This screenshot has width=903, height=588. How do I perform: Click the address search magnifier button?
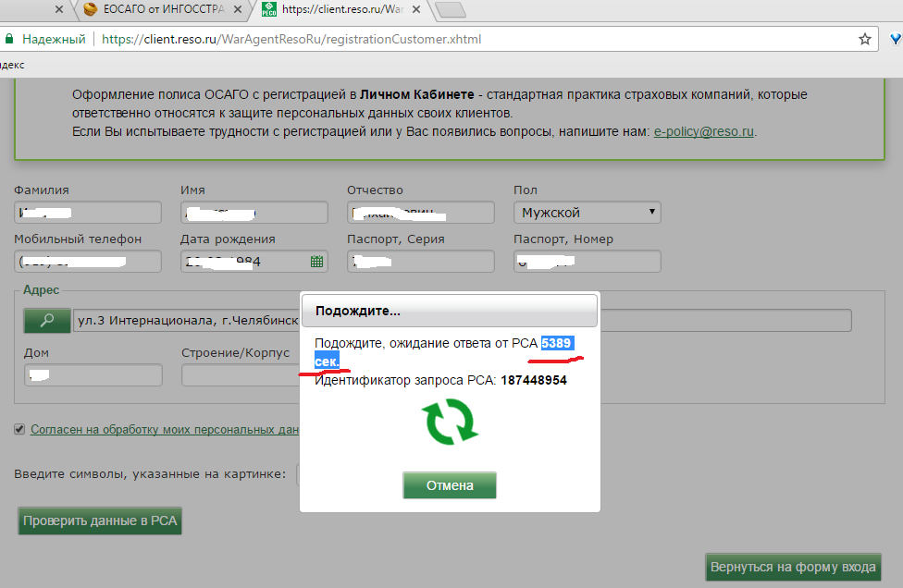point(46,321)
